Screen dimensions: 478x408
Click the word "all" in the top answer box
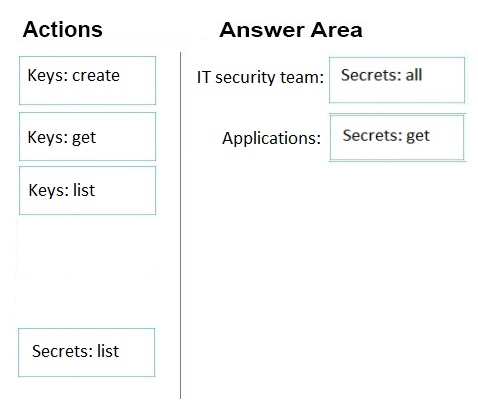414,75
